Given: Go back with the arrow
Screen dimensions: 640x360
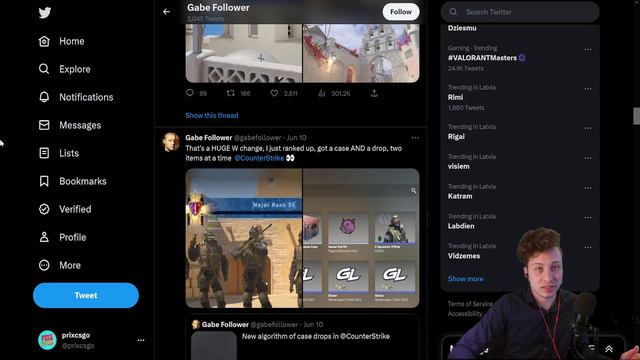Looking at the screenshot, I should click(166, 12).
